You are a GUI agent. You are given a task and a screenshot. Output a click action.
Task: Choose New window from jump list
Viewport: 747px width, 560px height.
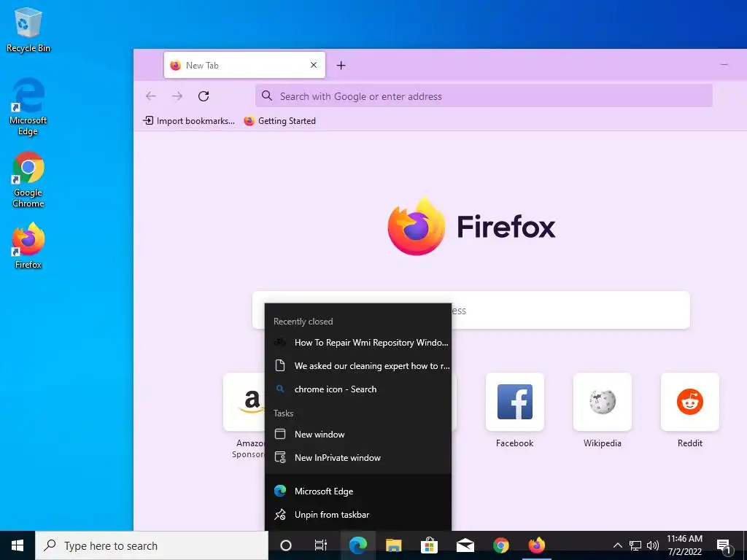(x=357, y=435)
